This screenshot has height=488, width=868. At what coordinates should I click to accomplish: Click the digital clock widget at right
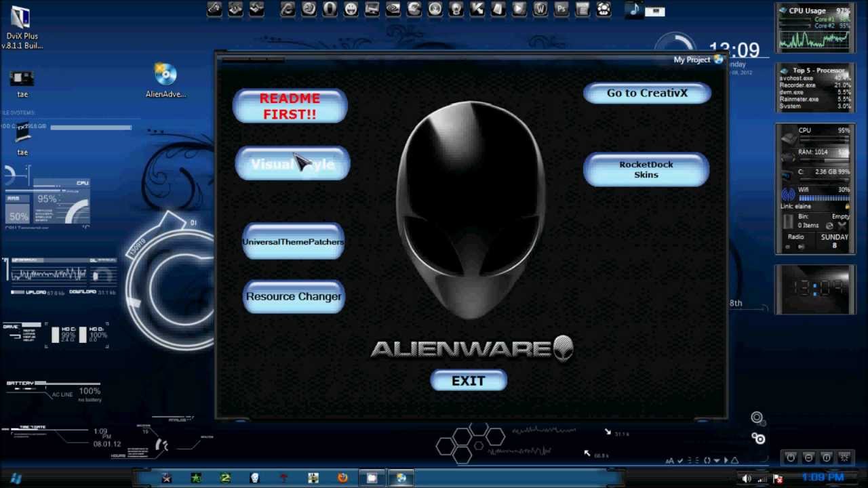coord(814,289)
